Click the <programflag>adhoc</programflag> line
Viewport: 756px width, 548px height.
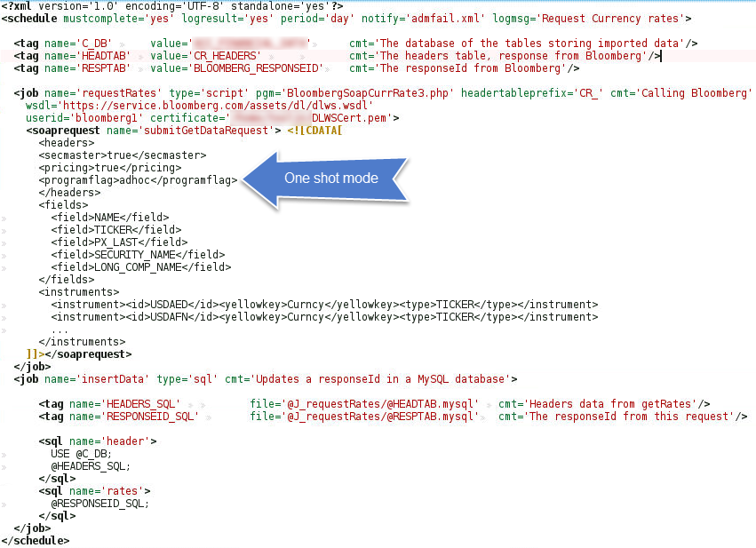(138, 180)
